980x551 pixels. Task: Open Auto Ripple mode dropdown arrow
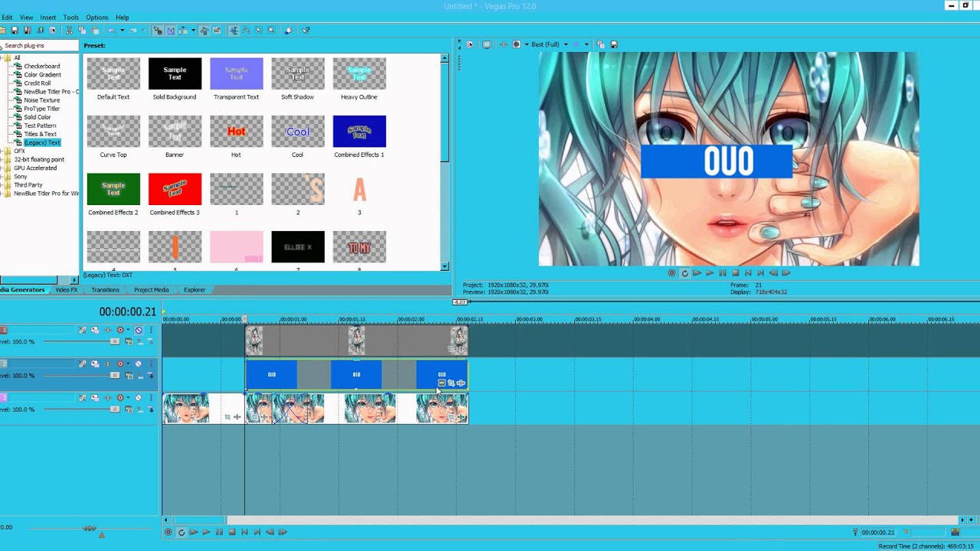coord(194,31)
